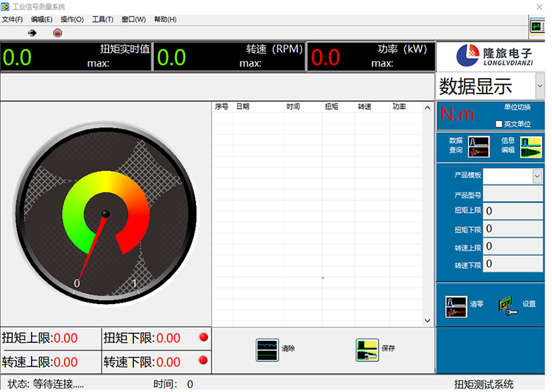Click the red 转速下限 indicator light
This screenshot has height=392, width=552.
pyautogui.click(x=203, y=361)
